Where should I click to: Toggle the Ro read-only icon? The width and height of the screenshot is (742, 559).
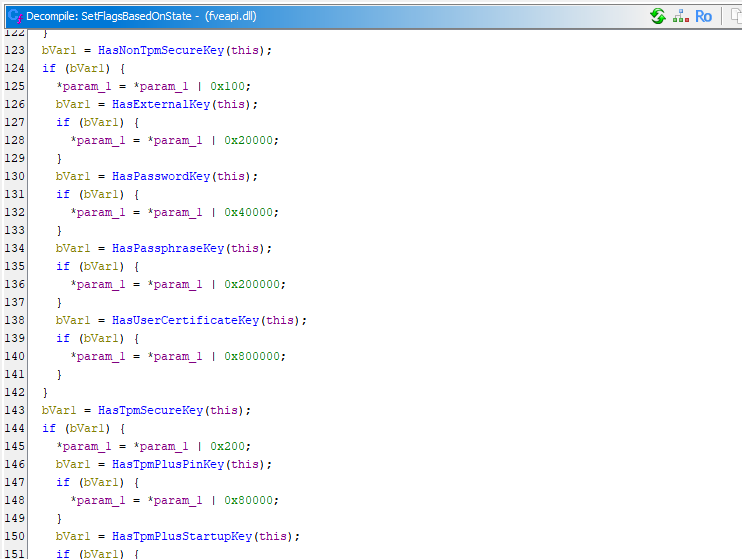point(704,16)
